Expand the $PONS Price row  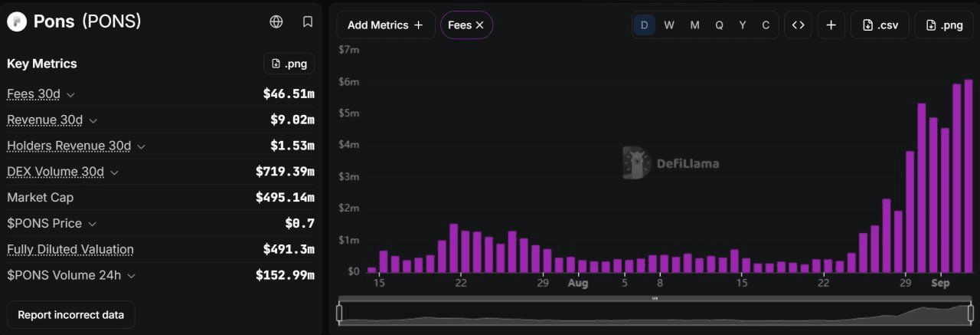[92, 224]
